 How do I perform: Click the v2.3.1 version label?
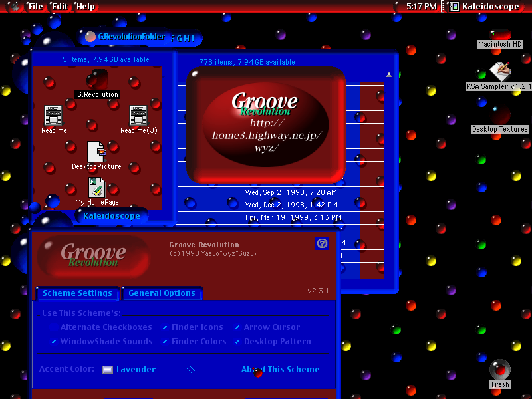click(x=318, y=291)
